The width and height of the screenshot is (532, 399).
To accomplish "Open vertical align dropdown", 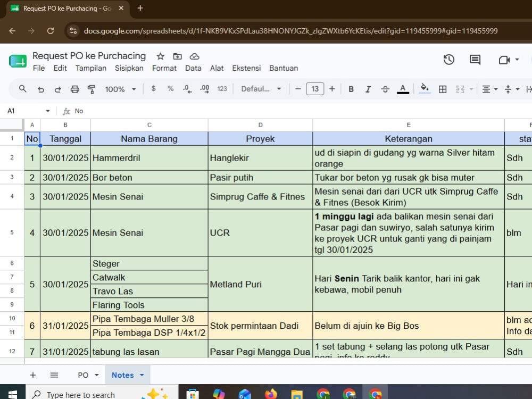I will click(x=512, y=89).
